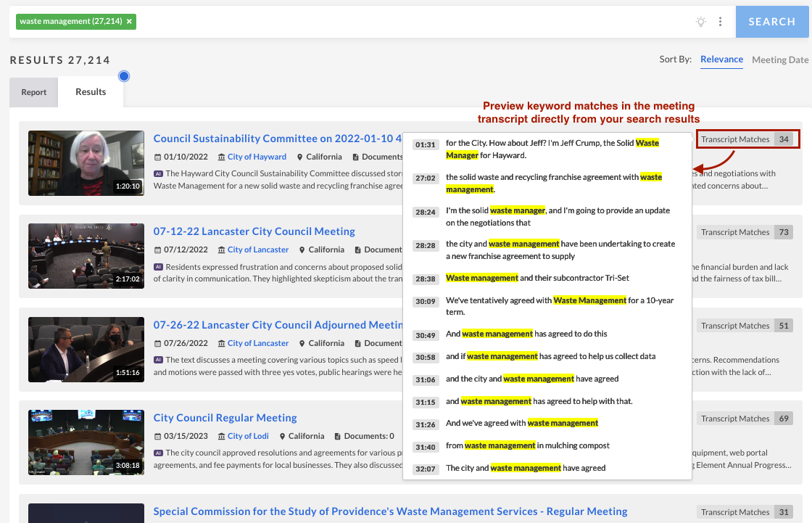Click the lightbulb search tips icon

(x=700, y=22)
